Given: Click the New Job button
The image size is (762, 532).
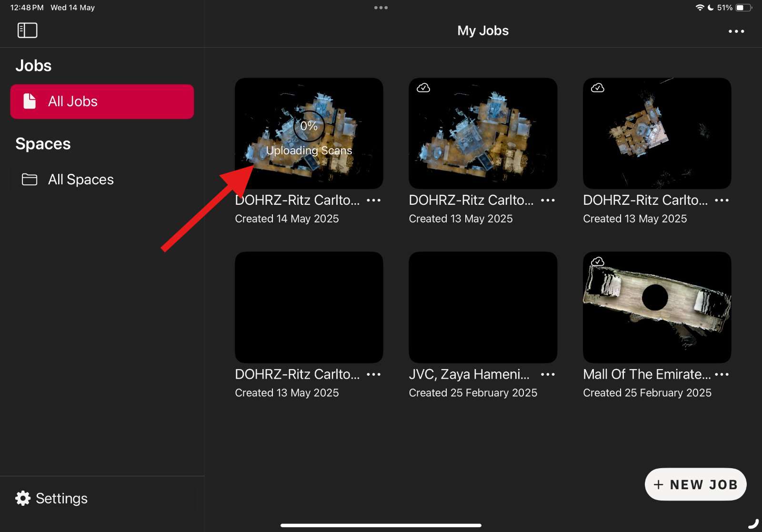Looking at the screenshot, I should 695,484.
